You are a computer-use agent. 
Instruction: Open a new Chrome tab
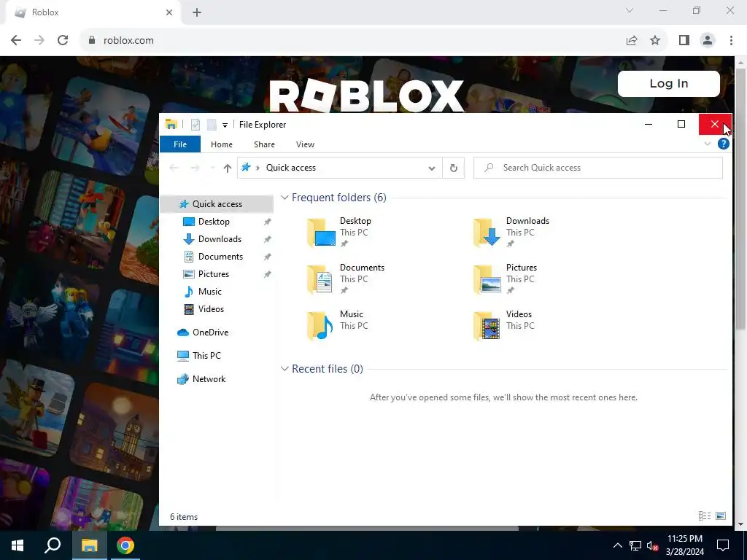pos(197,12)
